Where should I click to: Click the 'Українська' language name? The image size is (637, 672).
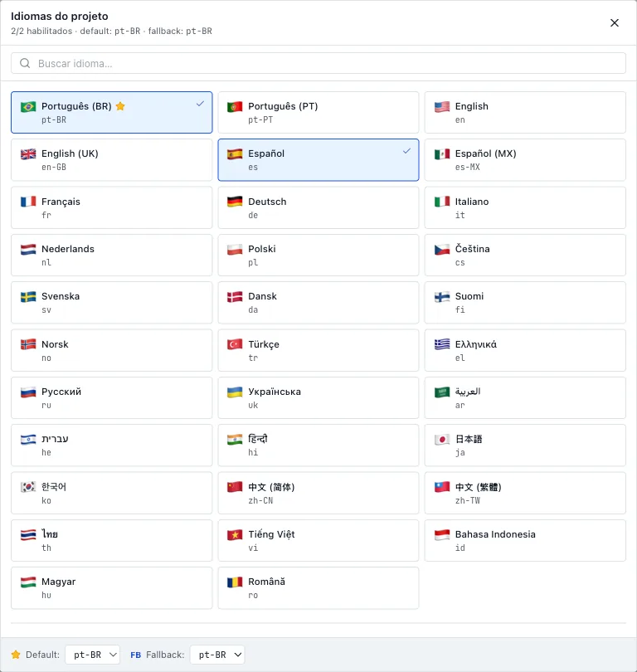275,392
